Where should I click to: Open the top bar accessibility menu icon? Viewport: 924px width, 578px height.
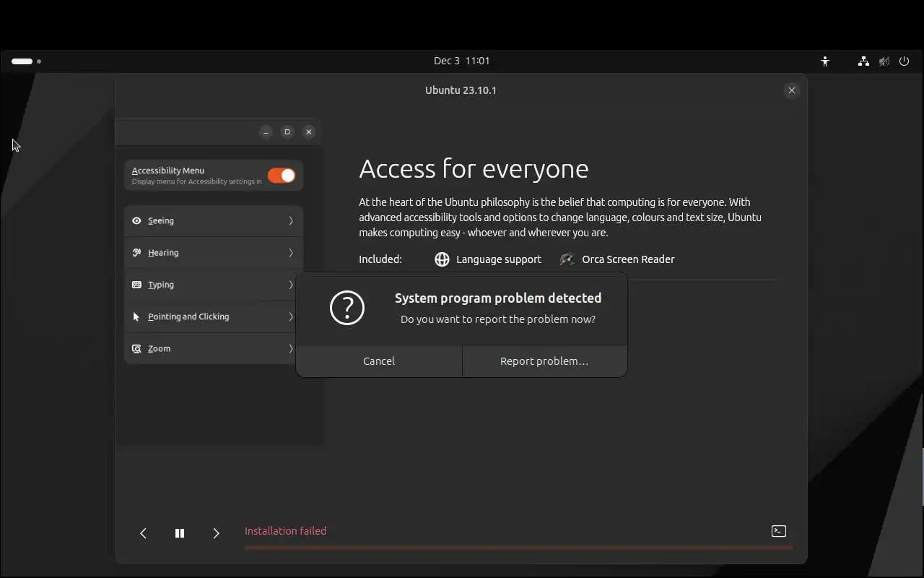[x=825, y=61]
